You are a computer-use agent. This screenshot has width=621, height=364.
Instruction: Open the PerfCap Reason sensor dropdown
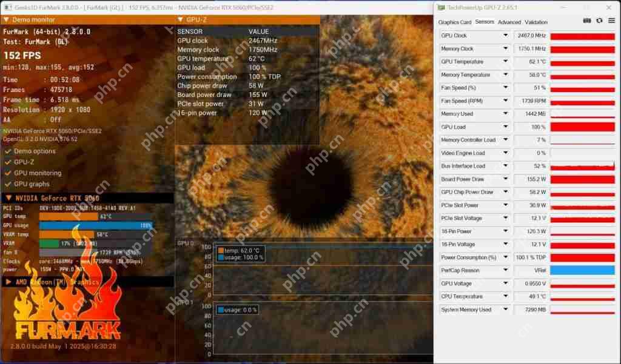(x=505, y=270)
